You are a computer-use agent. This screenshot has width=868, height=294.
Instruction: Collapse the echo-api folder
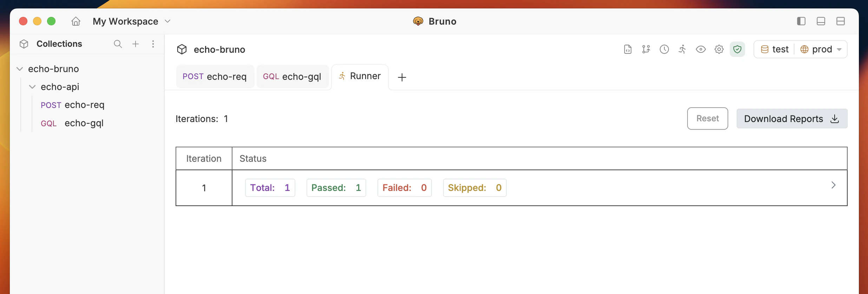point(32,87)
